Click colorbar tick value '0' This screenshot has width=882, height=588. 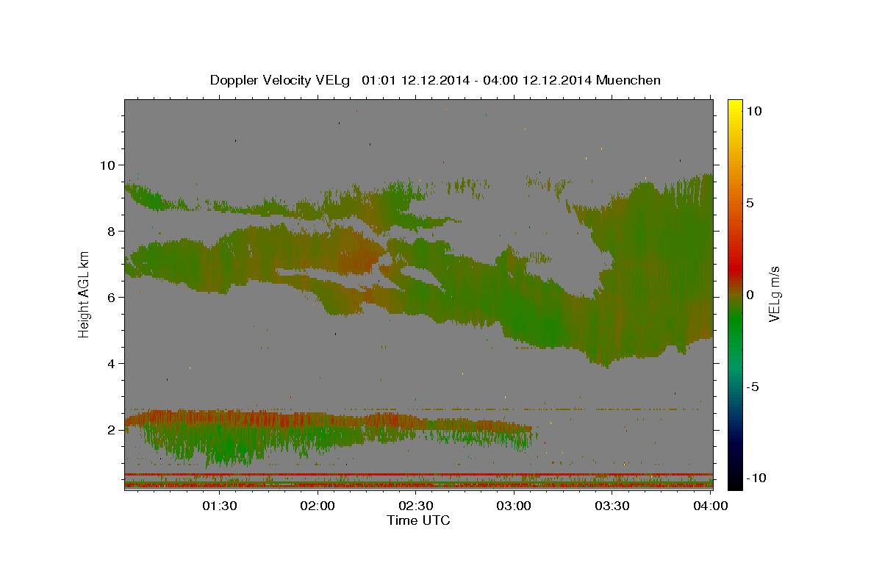[x=750, y=295]
